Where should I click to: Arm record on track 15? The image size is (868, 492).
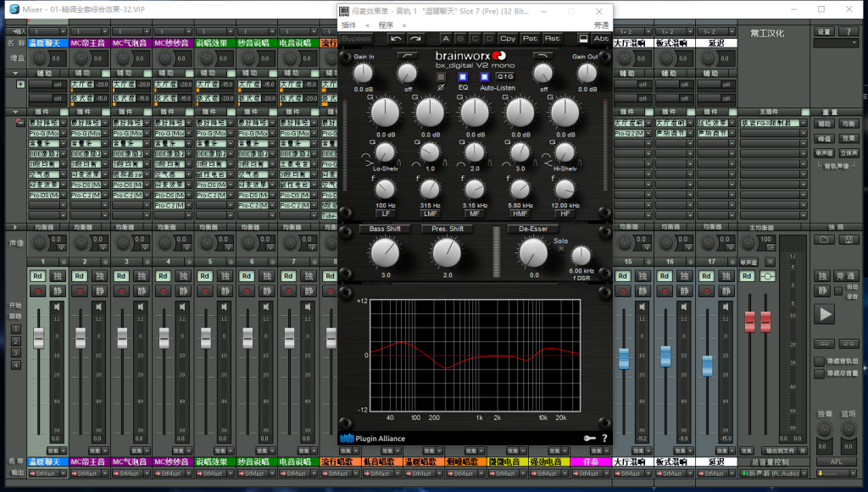tap(623, 290)
